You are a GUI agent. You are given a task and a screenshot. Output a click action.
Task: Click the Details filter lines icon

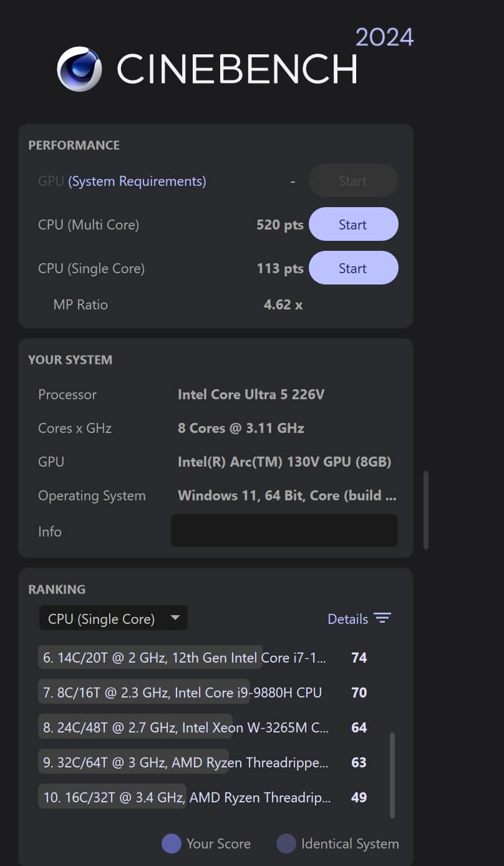click(382, 618)
